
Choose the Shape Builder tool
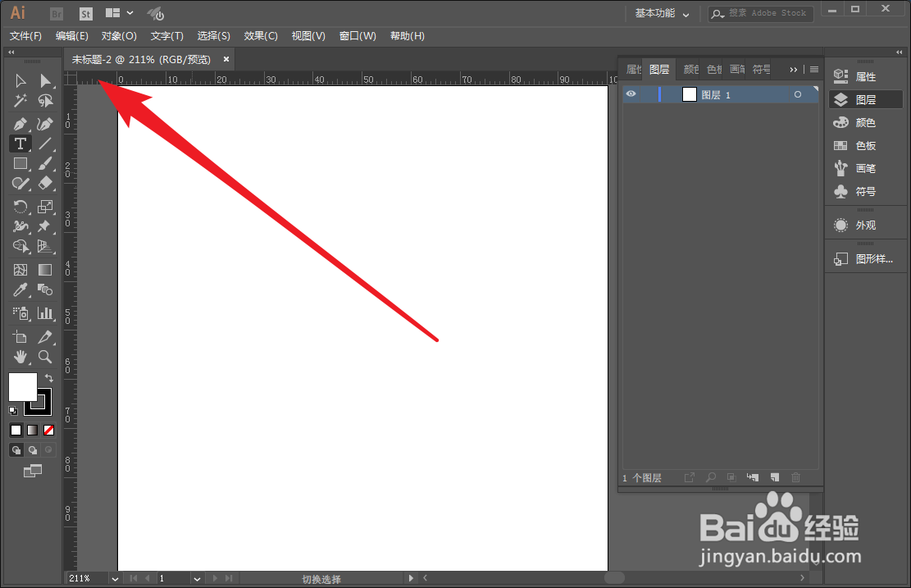click(x=20, y=246)
